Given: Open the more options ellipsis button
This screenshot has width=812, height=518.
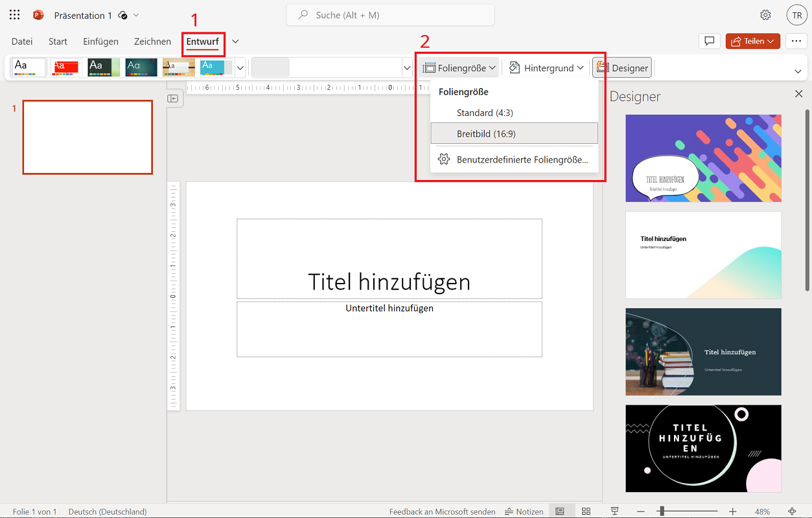Looking at the screenshot, I should click(x=796, y=41).
